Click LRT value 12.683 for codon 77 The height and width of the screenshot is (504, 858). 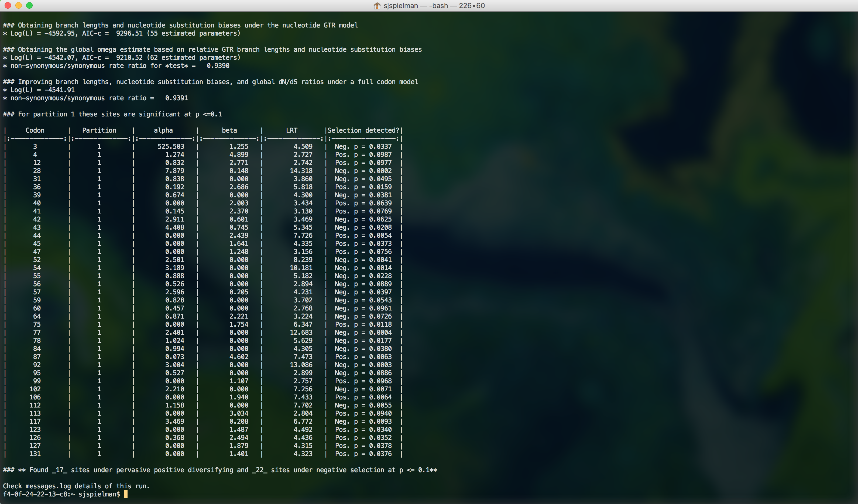pos(301,333)
